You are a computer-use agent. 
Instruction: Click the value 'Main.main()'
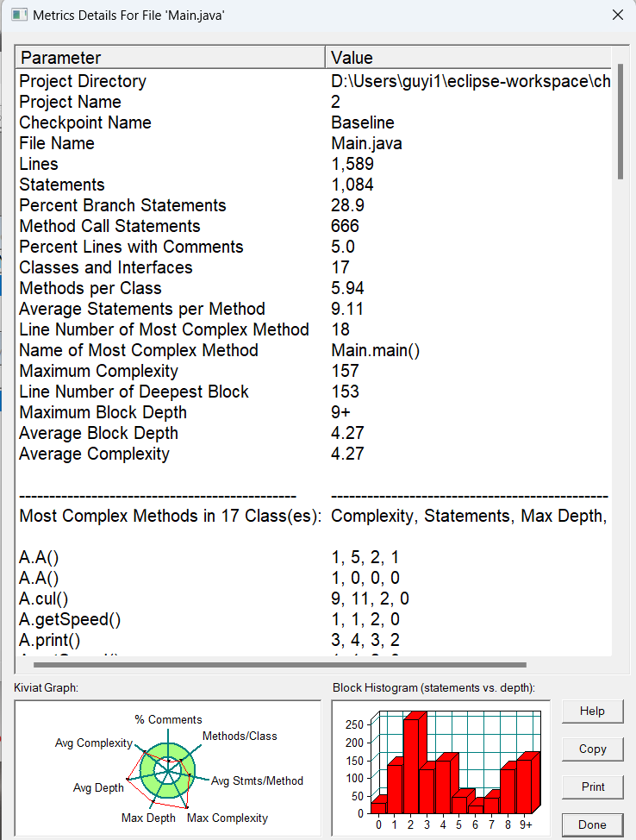375,351
